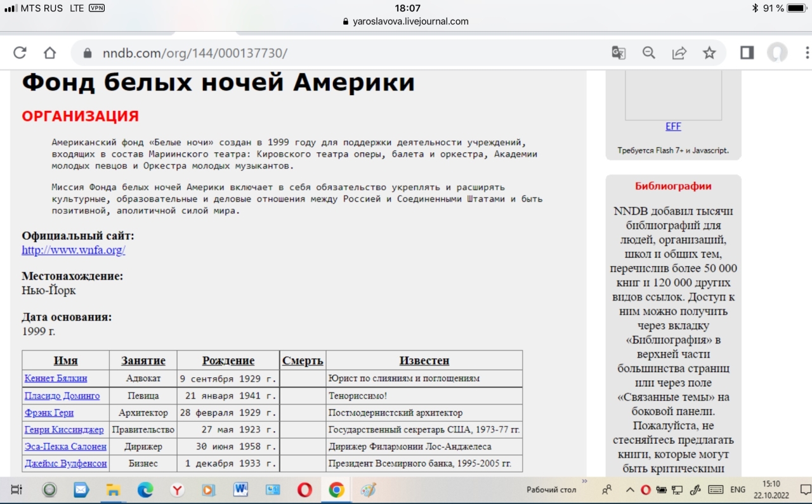This screenshot has height=504, width=812.
Task: Open the clock showing 15:10 22.10.2022
Action: (771, 489)
